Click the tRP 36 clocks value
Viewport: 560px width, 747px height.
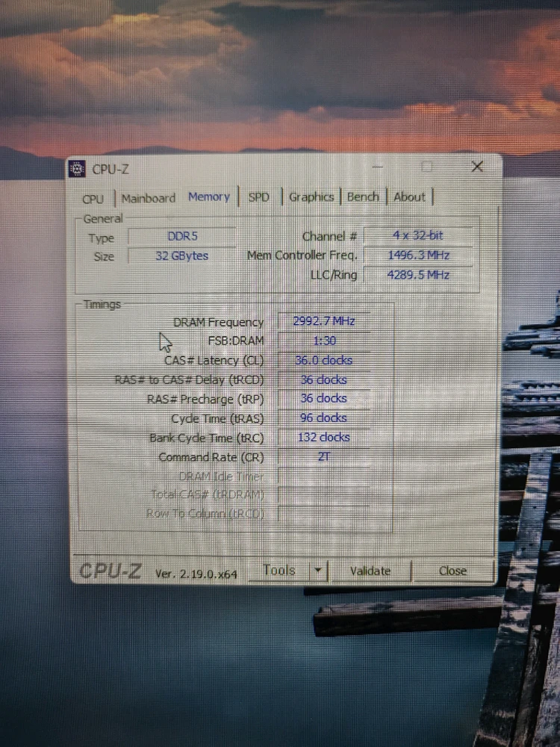coord(324,398)
